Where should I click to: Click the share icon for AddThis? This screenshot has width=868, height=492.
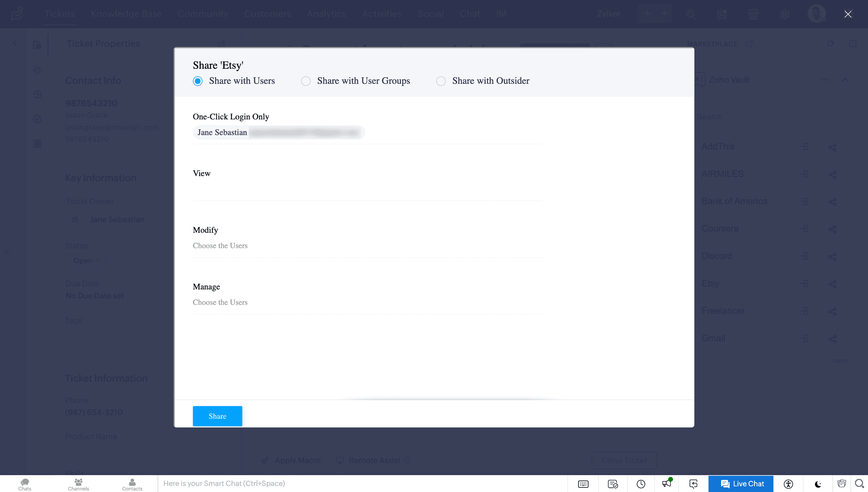[832, 147]
